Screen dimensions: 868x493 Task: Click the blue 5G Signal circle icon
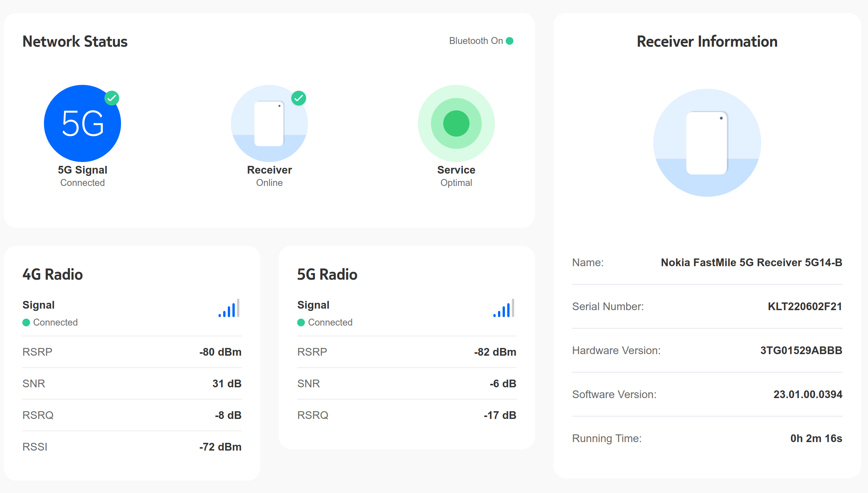(x=82, y=123)
